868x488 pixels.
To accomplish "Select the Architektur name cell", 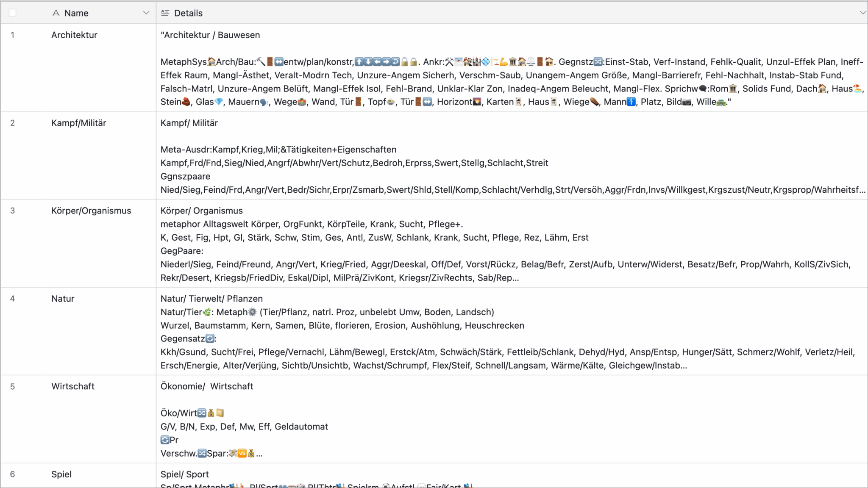I will coord(75,35).
